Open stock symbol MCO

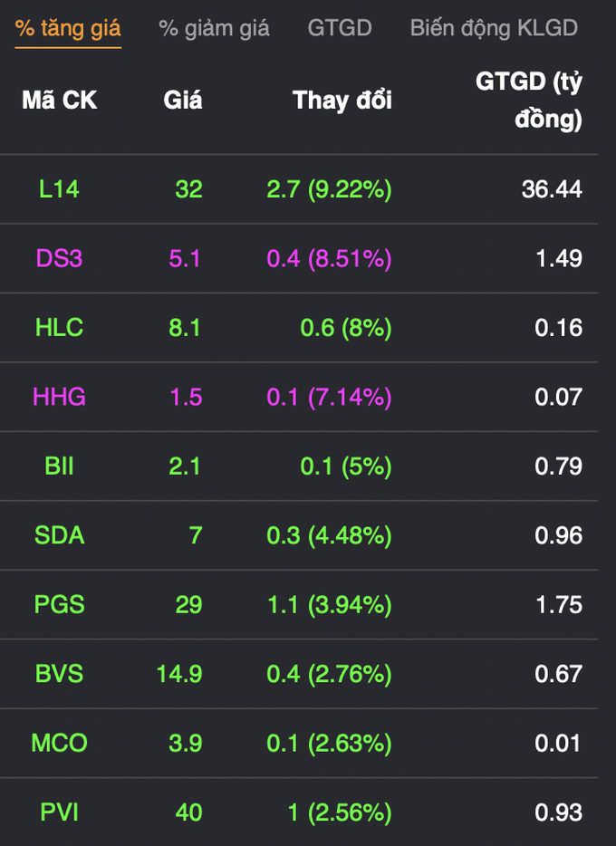(60, 744)
